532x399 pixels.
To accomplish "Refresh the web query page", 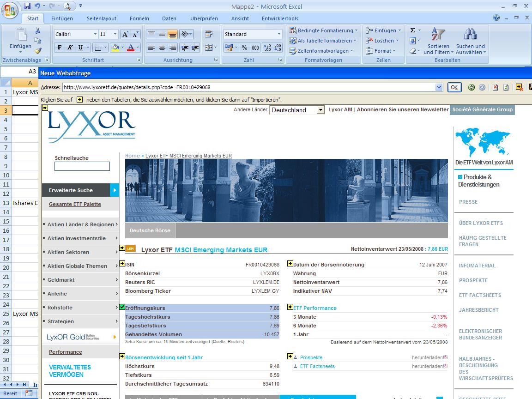I will tap(506, 87).
